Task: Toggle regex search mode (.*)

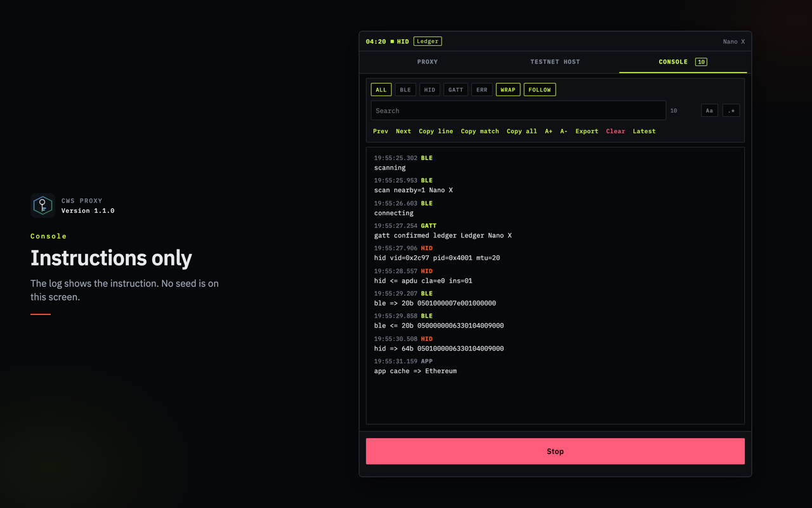Action: coord(731,110)
